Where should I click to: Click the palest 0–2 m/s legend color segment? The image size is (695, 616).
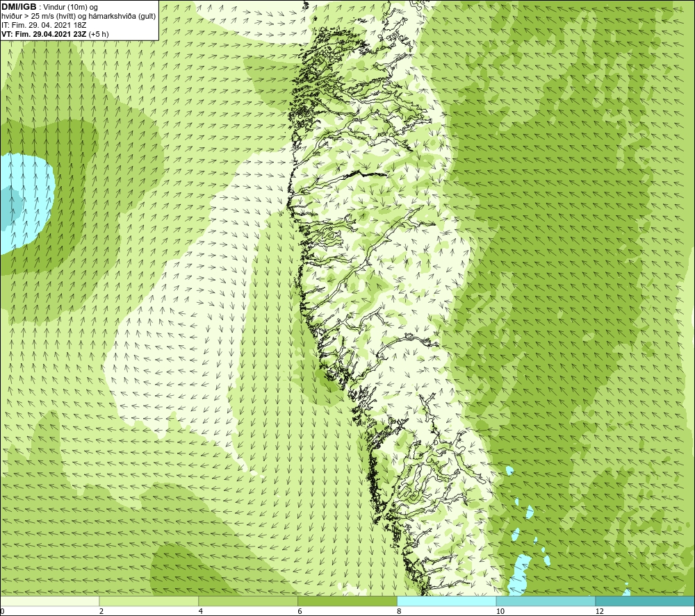coord(49,601)
